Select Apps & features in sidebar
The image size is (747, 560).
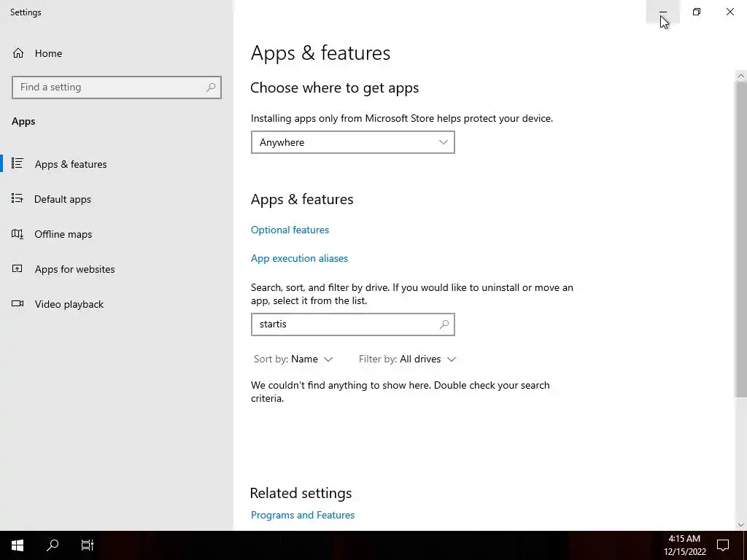117,164
